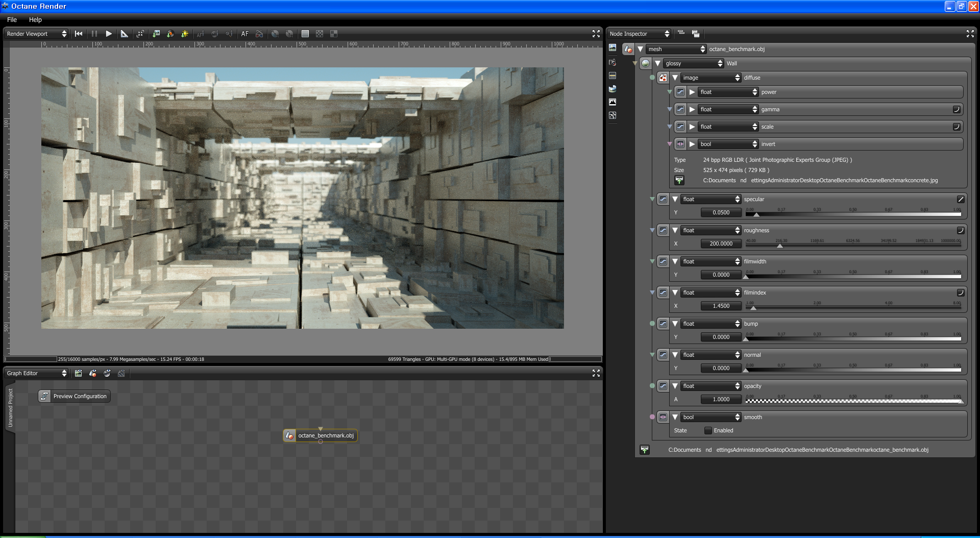Toggle the curve button on the scale row
This screenshot has height=538, width=980.
(x=957, y=127)
